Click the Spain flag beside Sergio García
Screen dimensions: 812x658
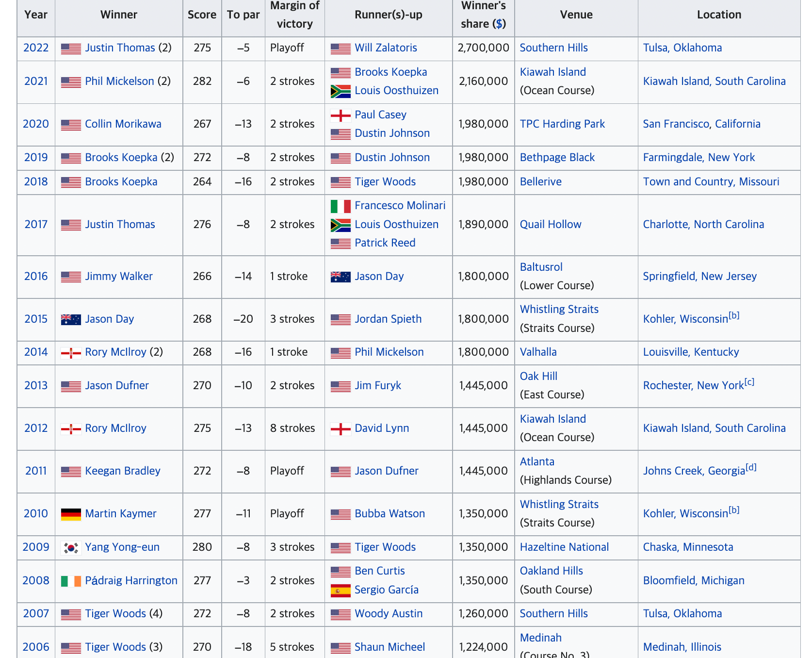[341, 591]
